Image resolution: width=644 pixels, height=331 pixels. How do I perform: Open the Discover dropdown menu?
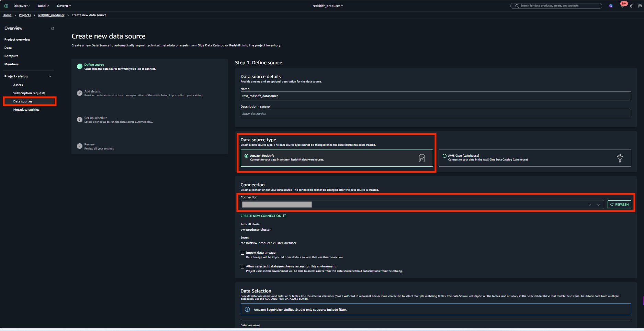(x=21, y=6)
